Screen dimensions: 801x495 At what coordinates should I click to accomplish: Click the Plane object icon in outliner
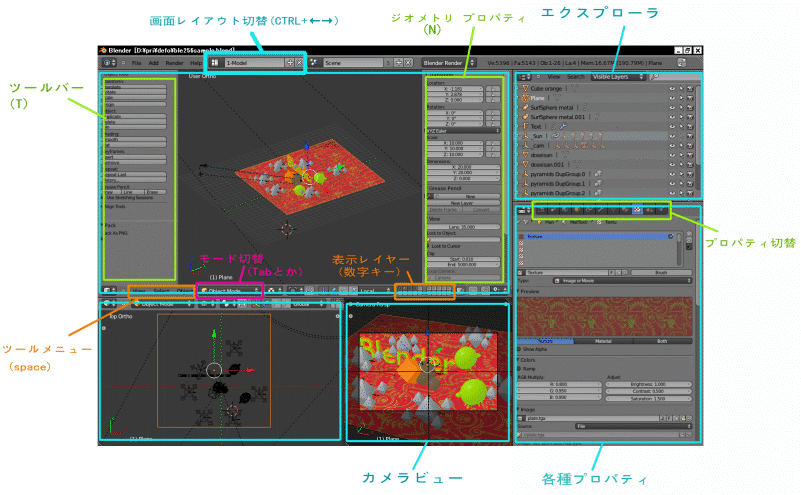click(525, 98)
